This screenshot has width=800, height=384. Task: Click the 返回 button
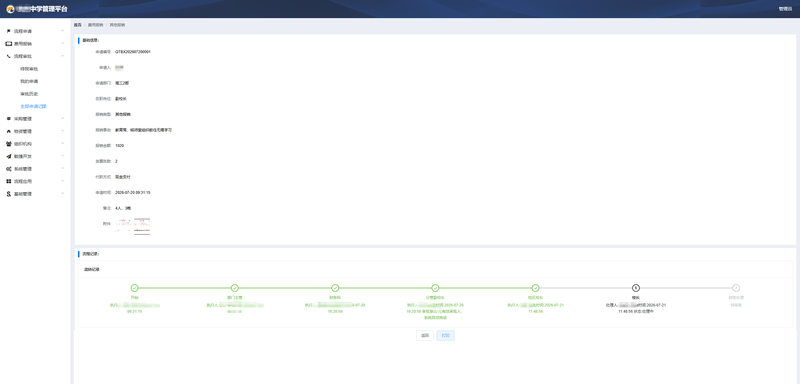click(425, 336)
